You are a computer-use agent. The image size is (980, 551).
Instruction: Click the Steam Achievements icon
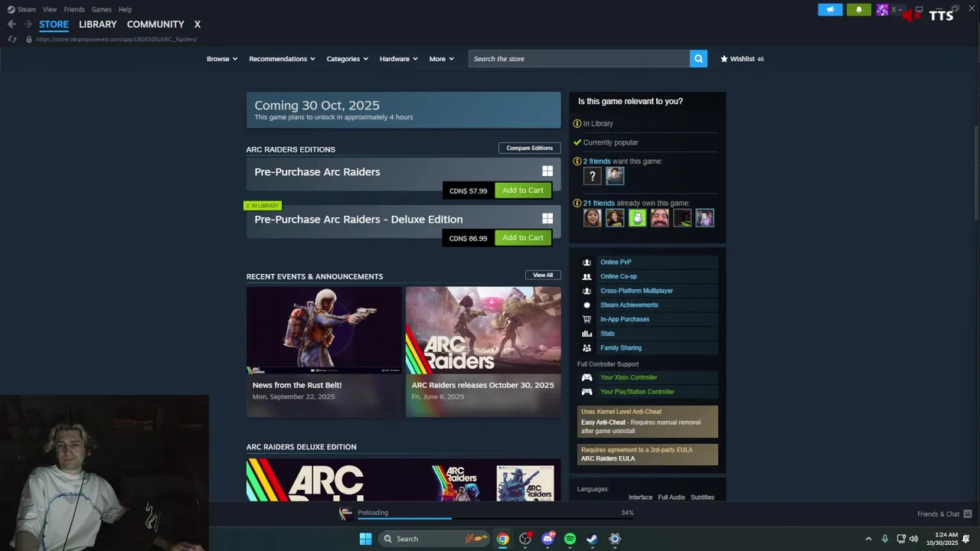(586, 305)
